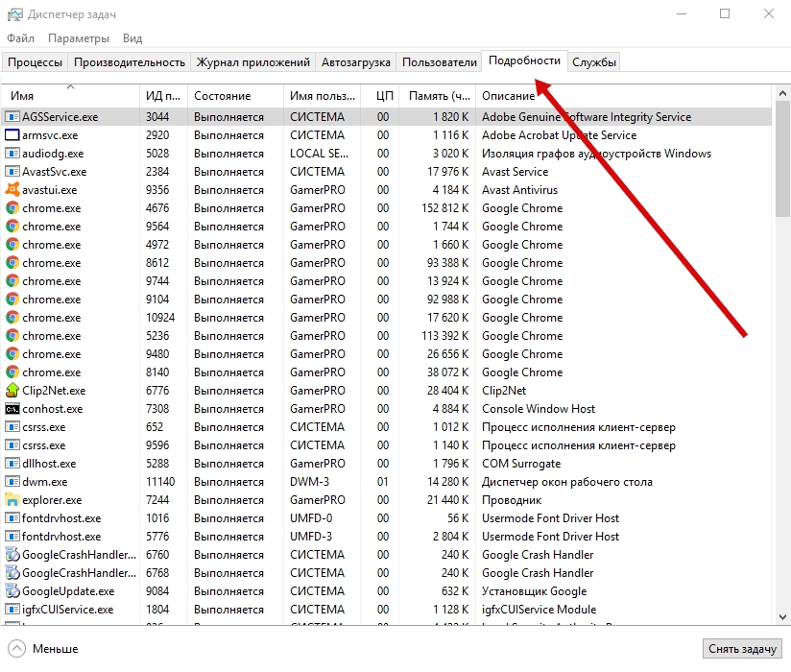Click memory value 113 392 K
Image resolution: width=791 pixels, height=672 pixels.
445,335
